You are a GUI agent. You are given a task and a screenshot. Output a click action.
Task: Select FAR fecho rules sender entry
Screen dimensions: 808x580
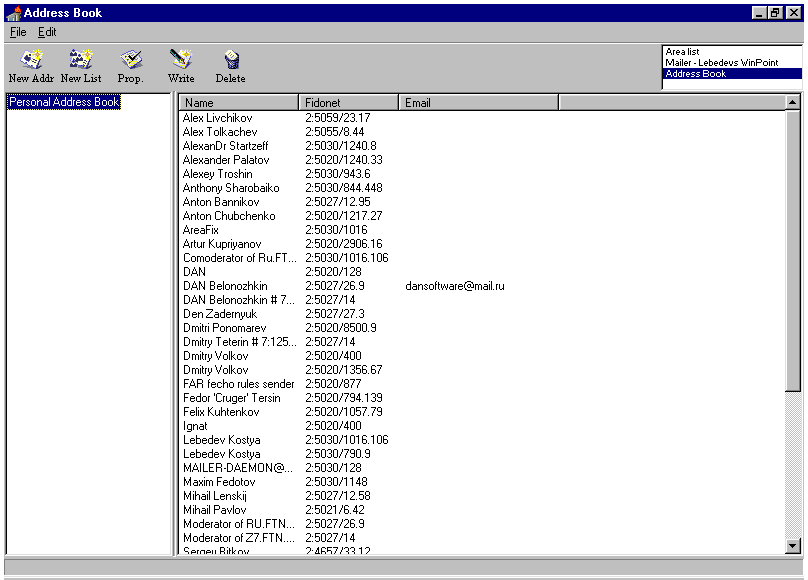[239, 384]
